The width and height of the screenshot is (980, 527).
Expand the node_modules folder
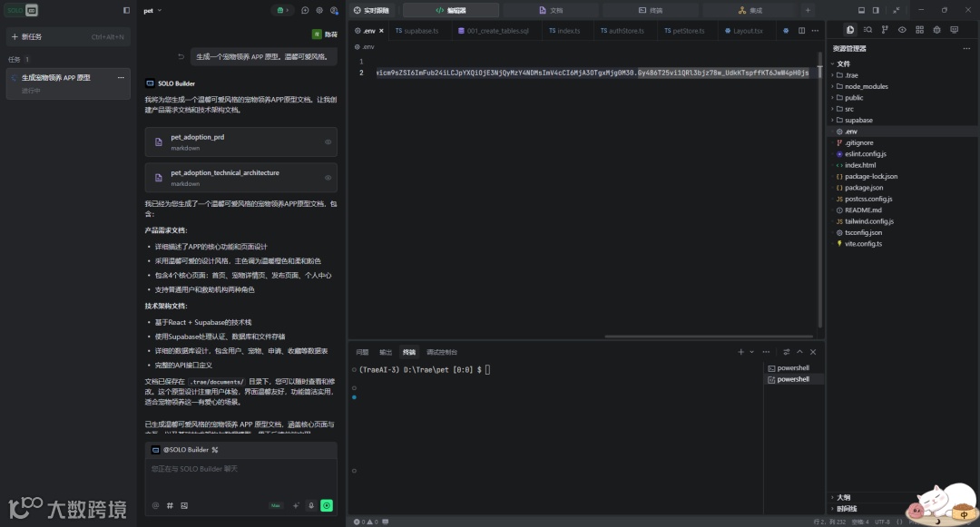[903, 86]
